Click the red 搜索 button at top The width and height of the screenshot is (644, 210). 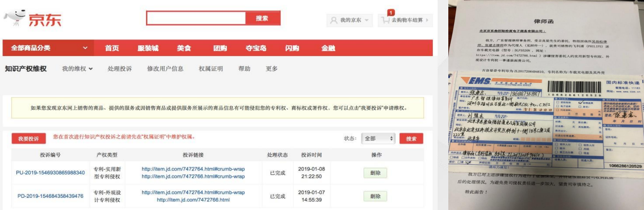[263, 18]
